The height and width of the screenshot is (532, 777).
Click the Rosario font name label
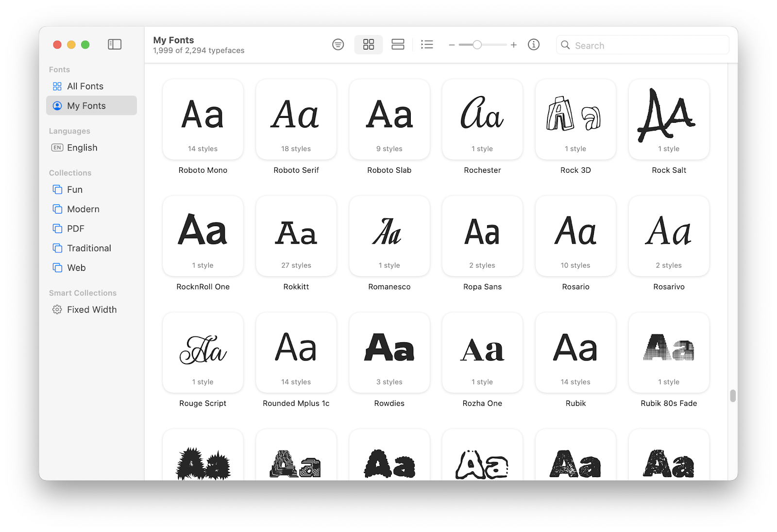pos(575,287)
